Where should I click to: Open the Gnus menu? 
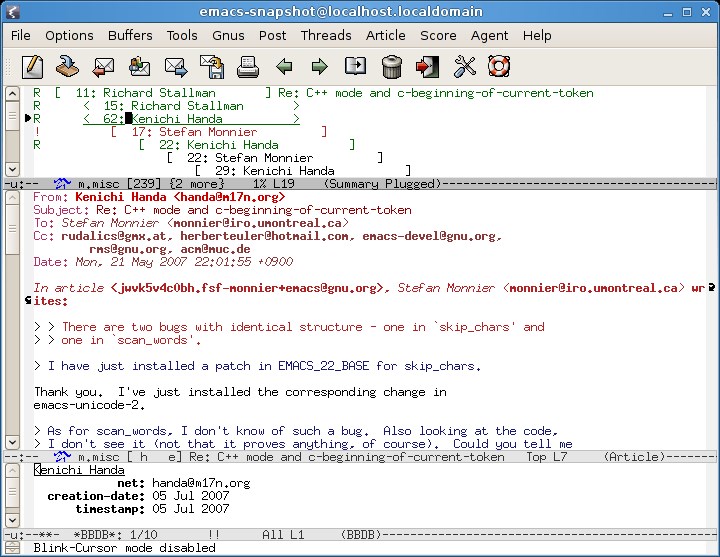point(228,35)
